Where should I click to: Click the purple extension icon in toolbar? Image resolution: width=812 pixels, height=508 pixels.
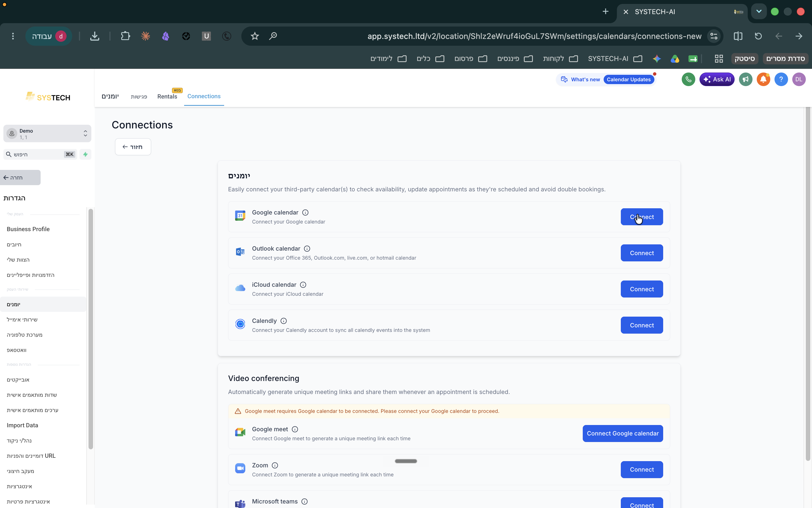pyautogui.click(x=166, y=36)
